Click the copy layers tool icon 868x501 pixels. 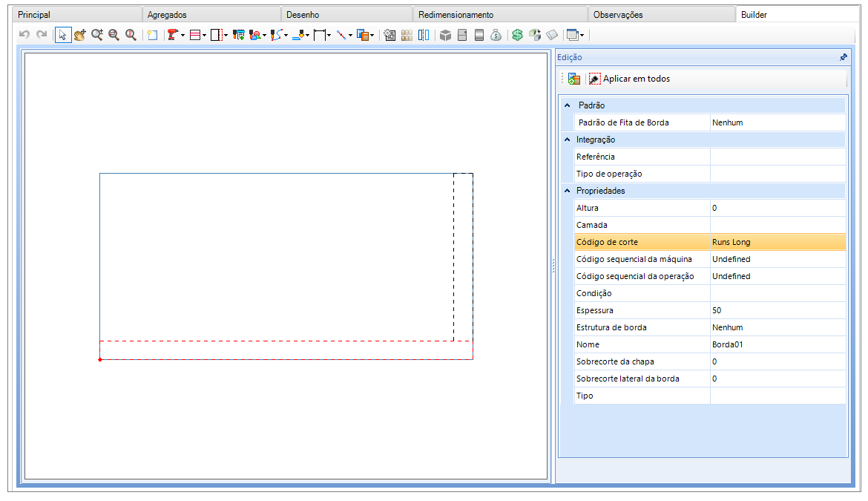click(363, 35)
